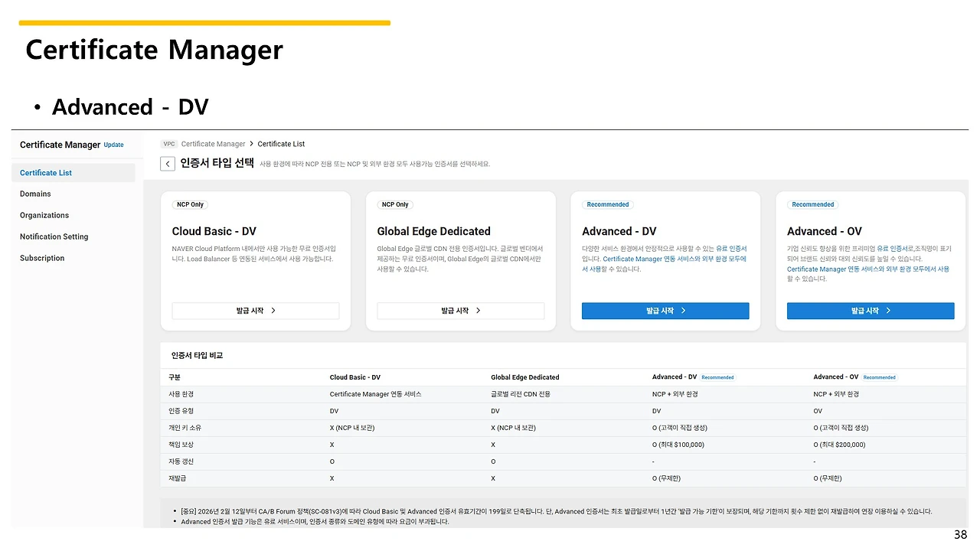Click the Certificate List breadcrumb
Viewport: 980px width, 551px height.
point(281,144)
